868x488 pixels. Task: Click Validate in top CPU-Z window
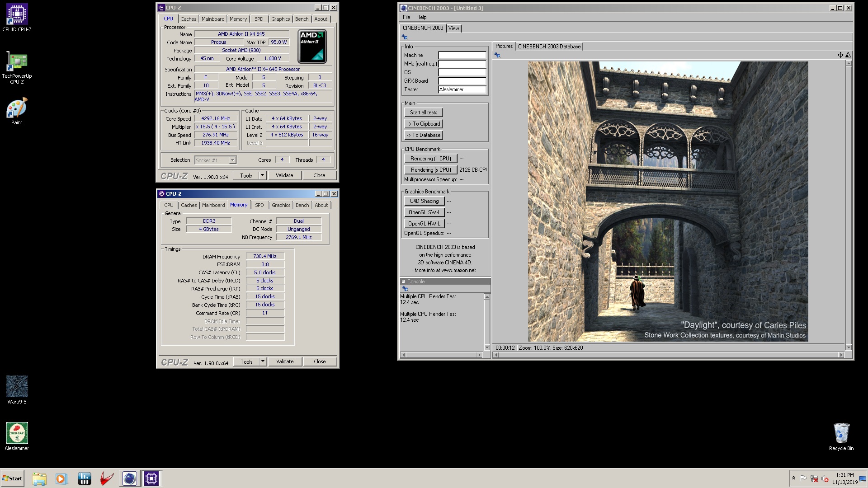click(284, 175)
